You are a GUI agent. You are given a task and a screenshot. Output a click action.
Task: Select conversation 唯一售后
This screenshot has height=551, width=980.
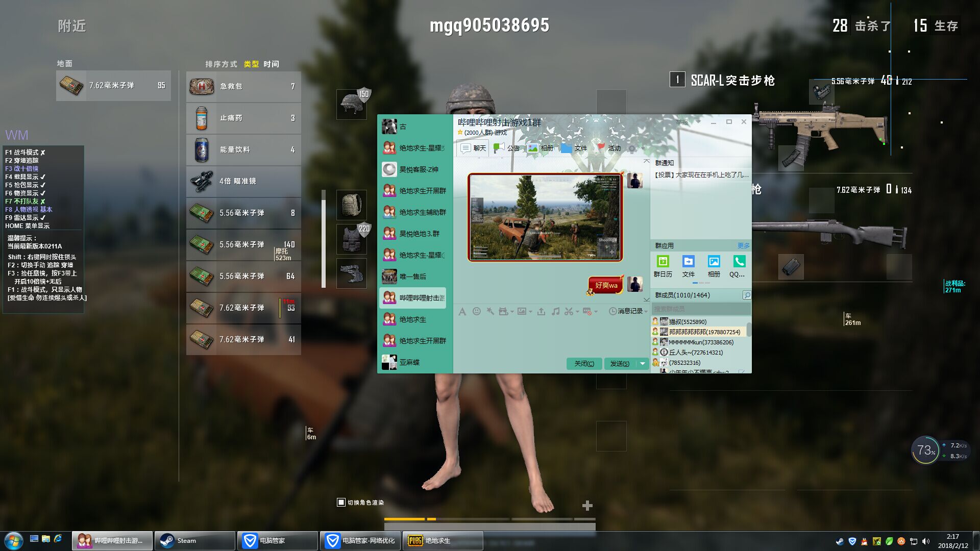414,277
